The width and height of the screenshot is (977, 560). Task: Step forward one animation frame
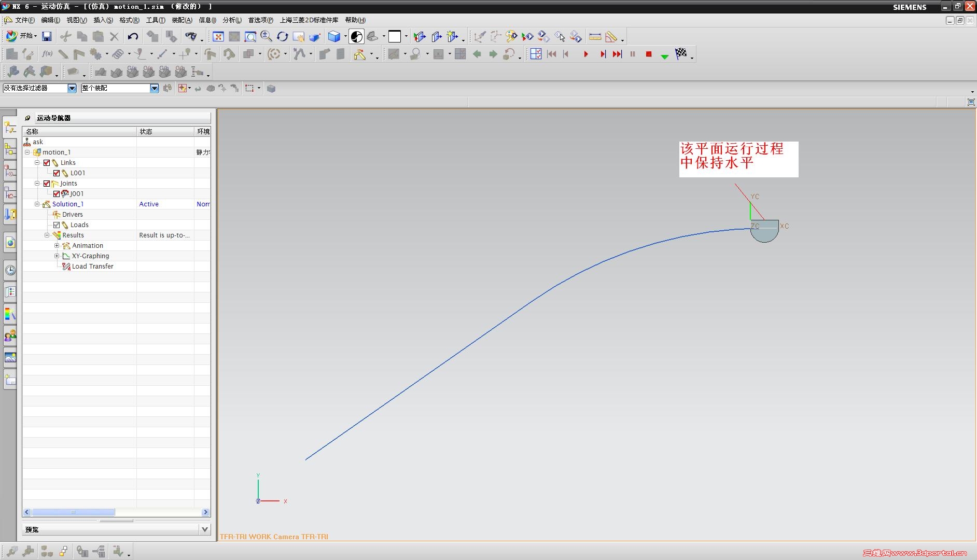603,54
